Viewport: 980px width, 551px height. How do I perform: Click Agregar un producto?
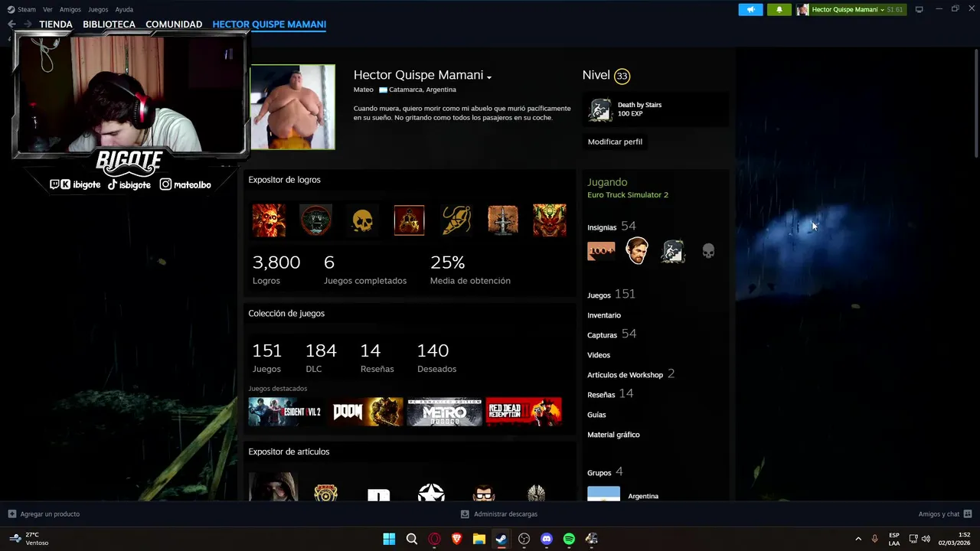click(44, 514)
